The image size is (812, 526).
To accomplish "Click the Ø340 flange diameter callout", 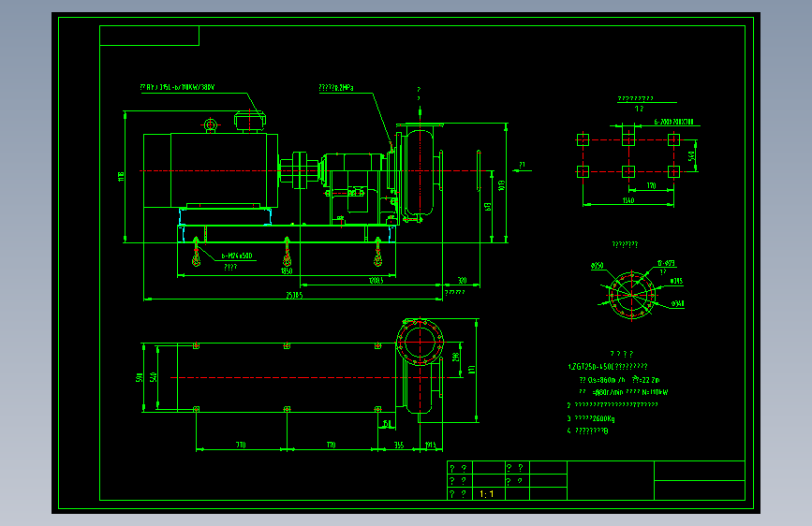I will 678,304.
